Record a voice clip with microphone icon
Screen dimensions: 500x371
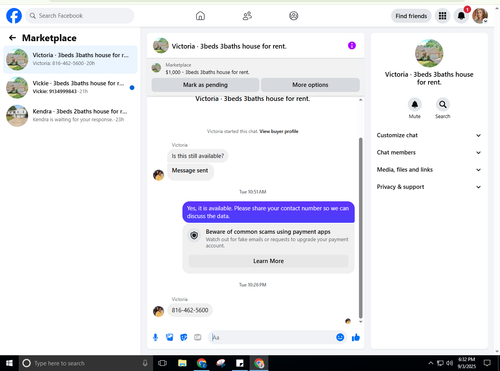pyautogui.click(x=155, y=337)
